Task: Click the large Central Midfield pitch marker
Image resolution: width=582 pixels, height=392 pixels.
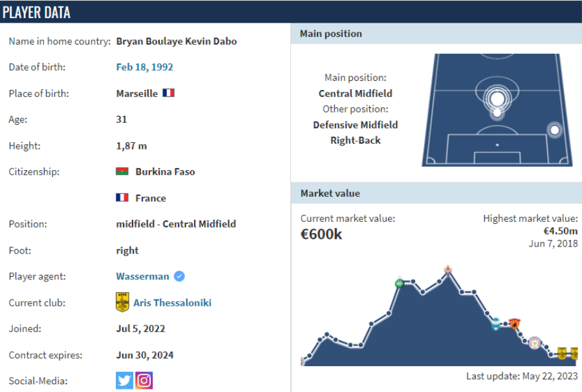Action: click(497, 98)
